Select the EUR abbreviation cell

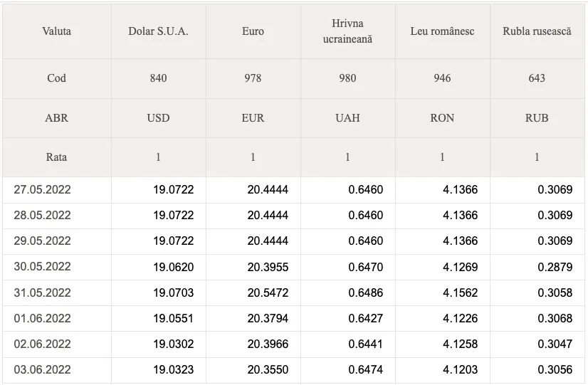[253, 118]
